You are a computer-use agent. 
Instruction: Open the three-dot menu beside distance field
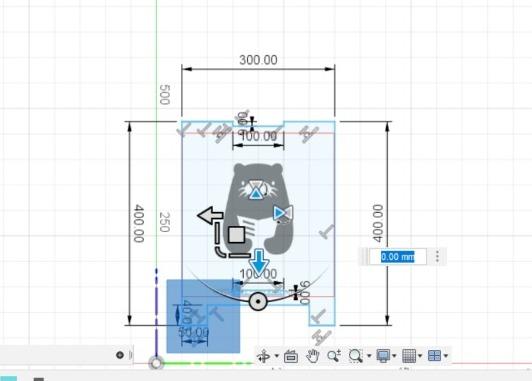pos(437,256)
